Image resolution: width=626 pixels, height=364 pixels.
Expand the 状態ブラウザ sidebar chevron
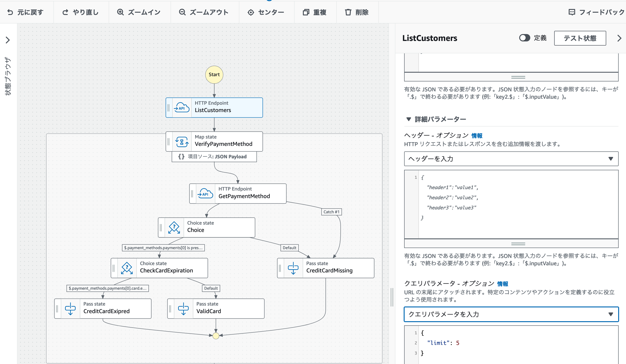[8, 40]
